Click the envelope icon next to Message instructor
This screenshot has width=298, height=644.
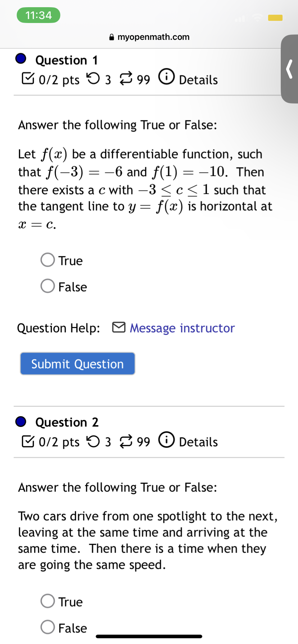tap(119, 327)
